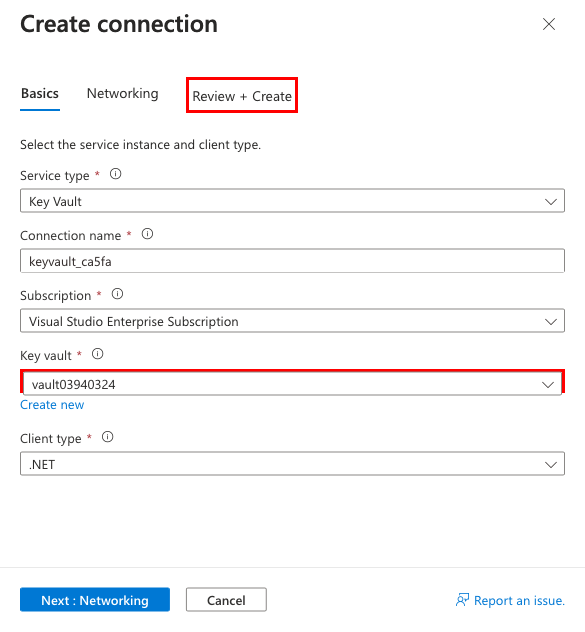
Task: Click into the Connection name field
Action: (292, 261)
